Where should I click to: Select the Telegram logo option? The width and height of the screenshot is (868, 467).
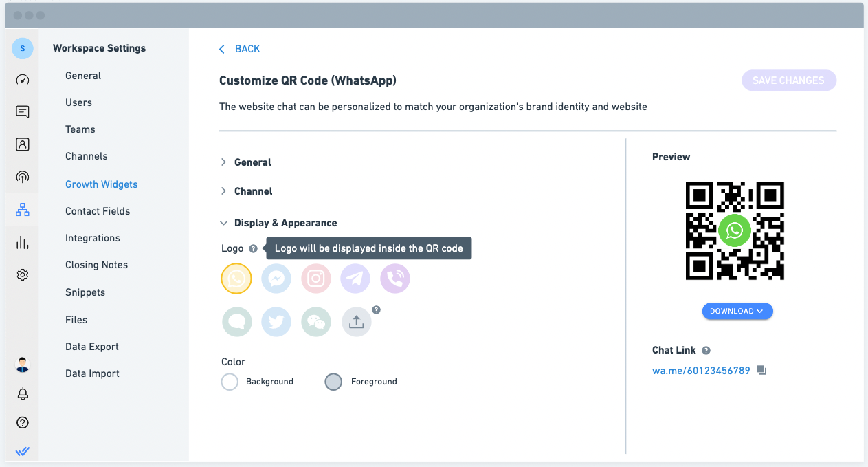pyautogui.click(x=356, y=279)
